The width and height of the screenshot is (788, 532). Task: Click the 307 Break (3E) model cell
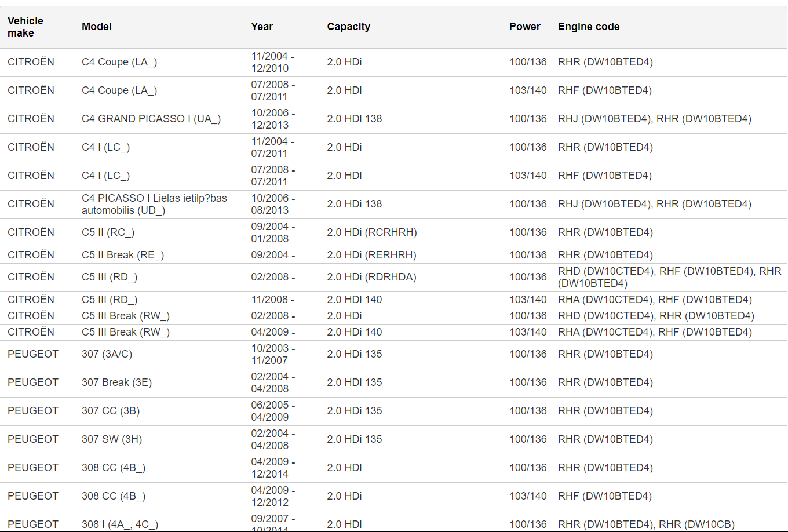tap(116, 382)
